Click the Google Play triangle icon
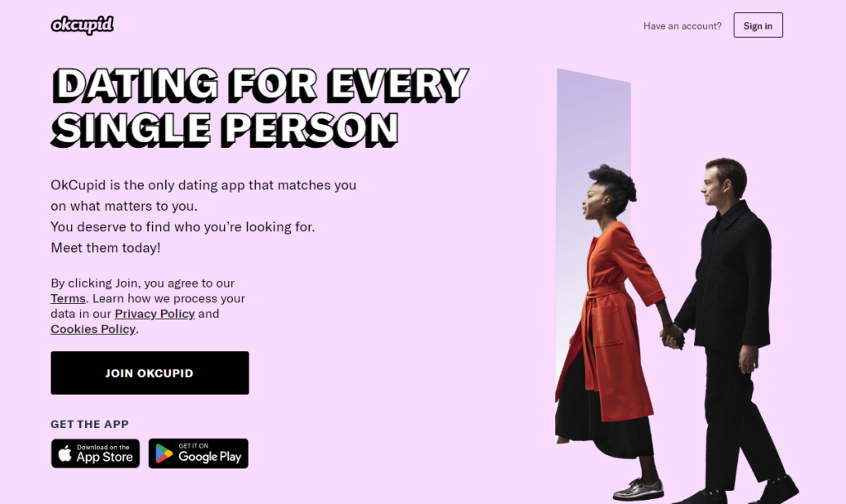 (164, 454)
